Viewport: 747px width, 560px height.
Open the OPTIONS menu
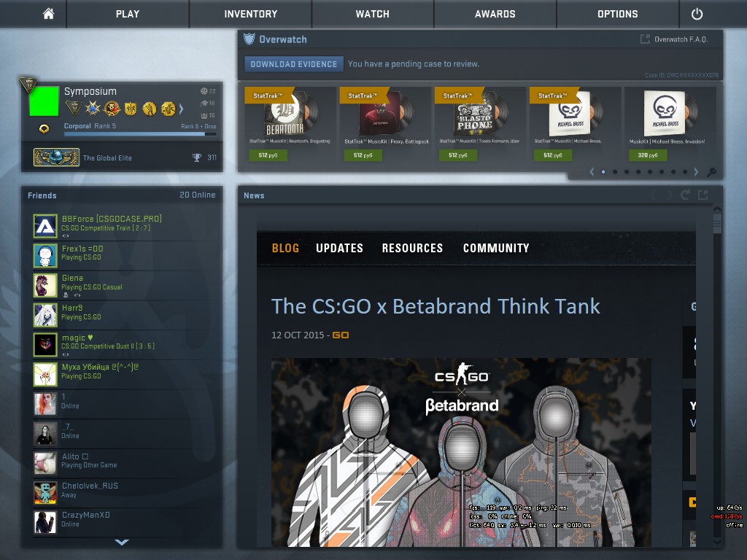click(617, 14)
